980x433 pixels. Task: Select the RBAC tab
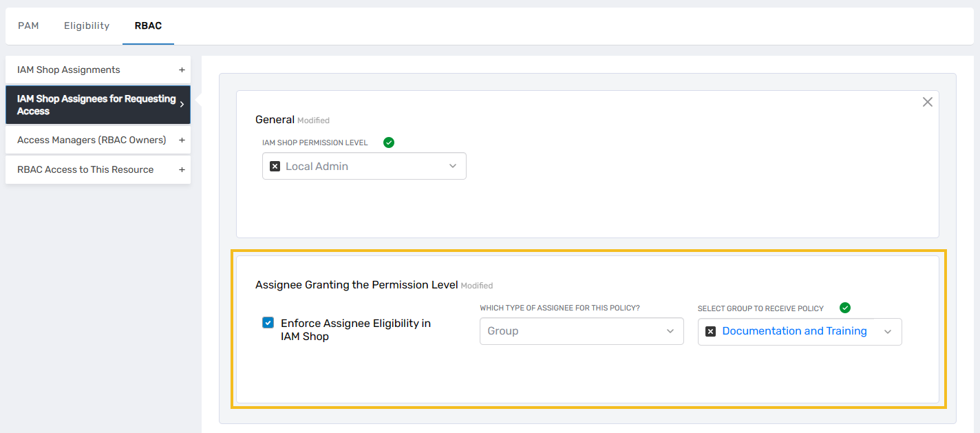pyautogui.click(x=148, y=25)
